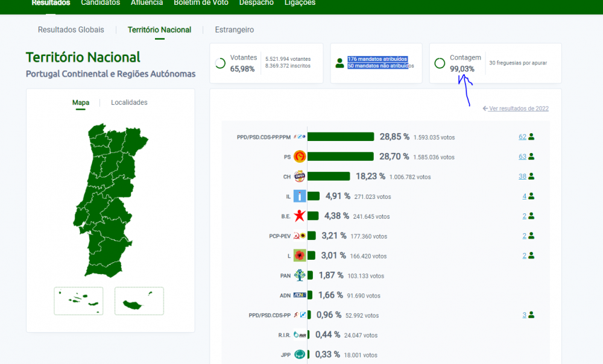Open the Boletim de Voto menu item
The height and width of the screenshot is (364, 603).
pyautogui.click(x=201, y=2)
